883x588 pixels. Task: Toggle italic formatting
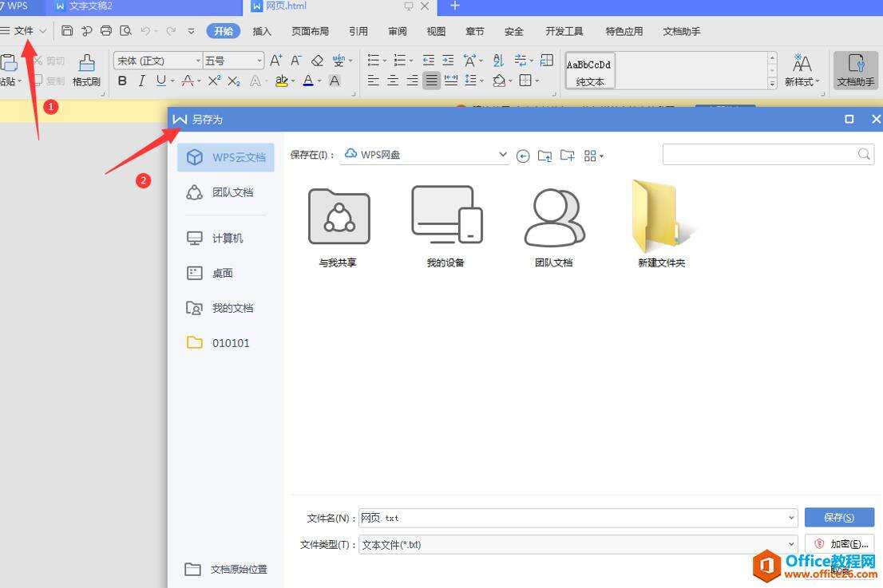point(141,81)
